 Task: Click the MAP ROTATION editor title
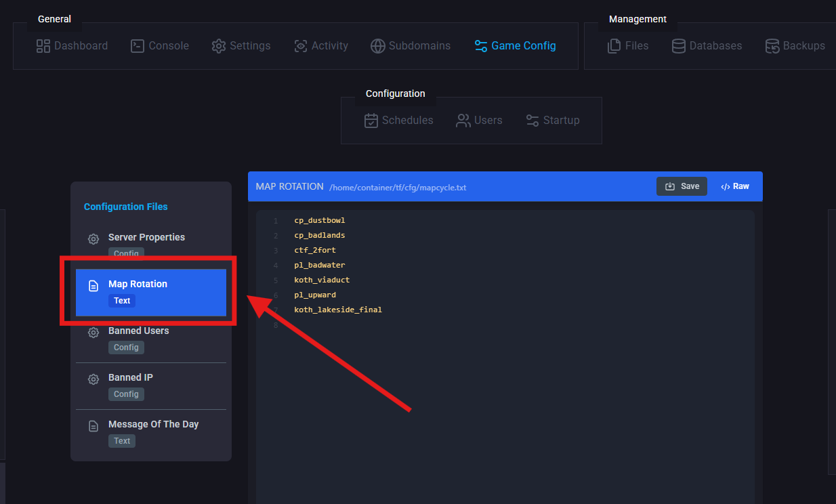tap(290, 186)
